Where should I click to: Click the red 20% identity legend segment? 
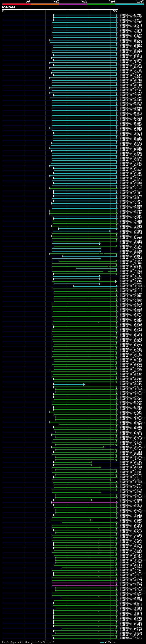point(16,4)
